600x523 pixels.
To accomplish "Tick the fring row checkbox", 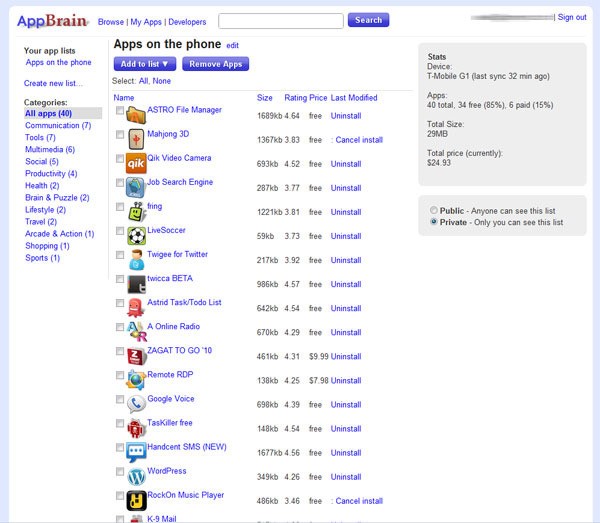I will [120, 207].
